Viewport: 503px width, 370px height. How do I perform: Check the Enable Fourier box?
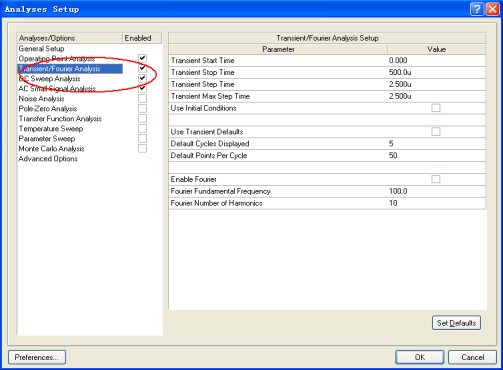436,179
